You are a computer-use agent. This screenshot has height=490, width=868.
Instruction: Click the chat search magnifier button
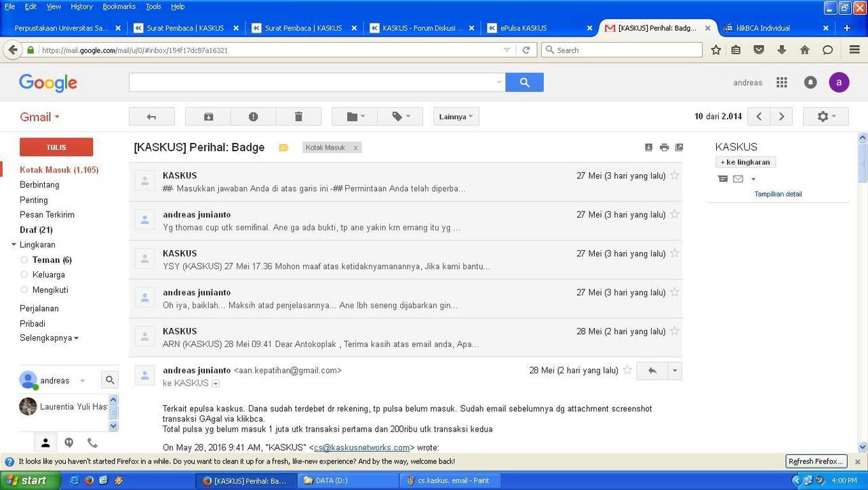[x=110, y=380]
